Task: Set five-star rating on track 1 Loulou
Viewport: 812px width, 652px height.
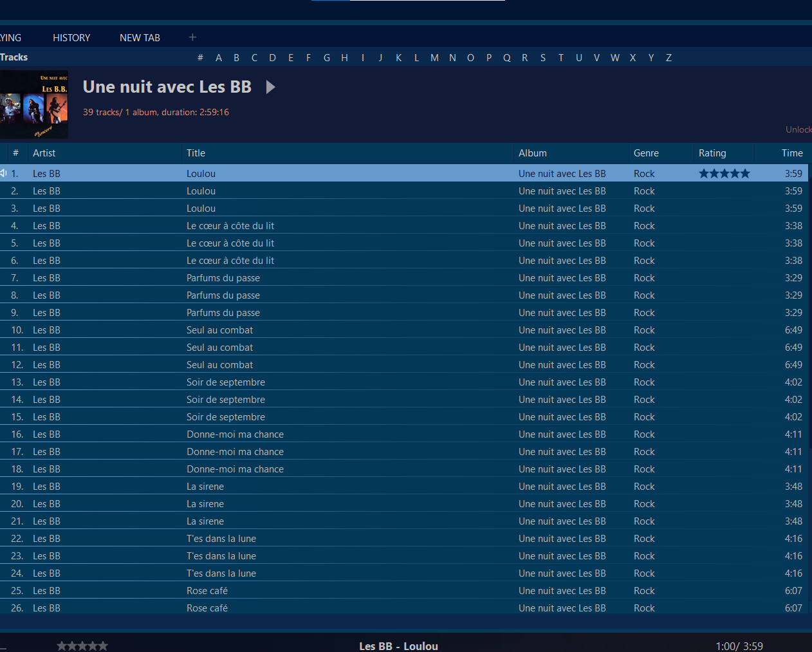Action: (x=724, y=173)
